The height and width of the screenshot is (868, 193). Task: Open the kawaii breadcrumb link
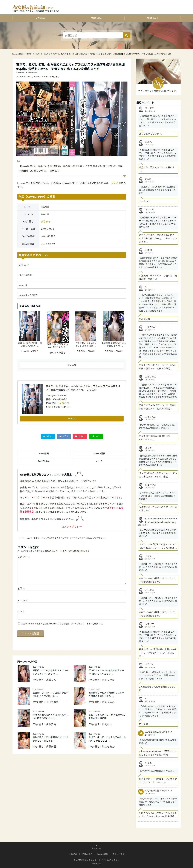point(29,54)
